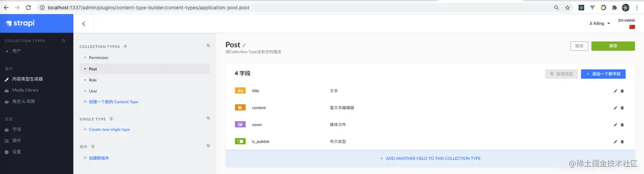Click the '布尔类型' type label
Screen dimensions: 644x174
coord(338,141)
